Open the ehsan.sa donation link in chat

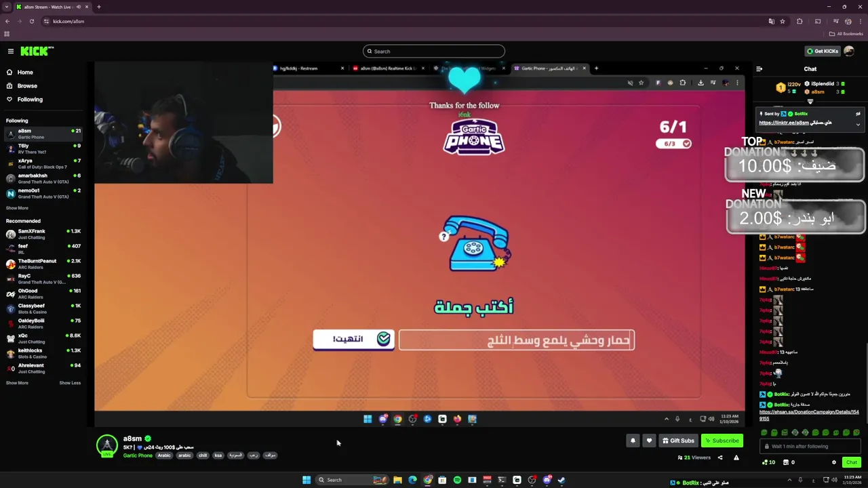pyautogui.click(x=809, y=415)
